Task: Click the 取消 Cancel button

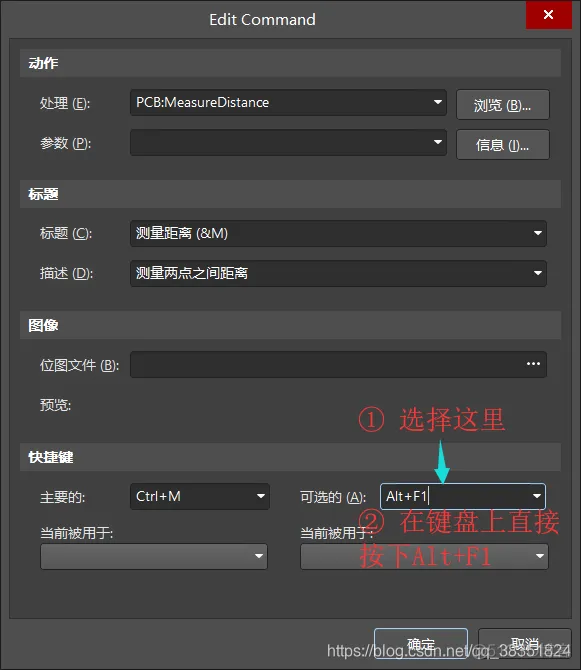Action: tap(525, 644)
